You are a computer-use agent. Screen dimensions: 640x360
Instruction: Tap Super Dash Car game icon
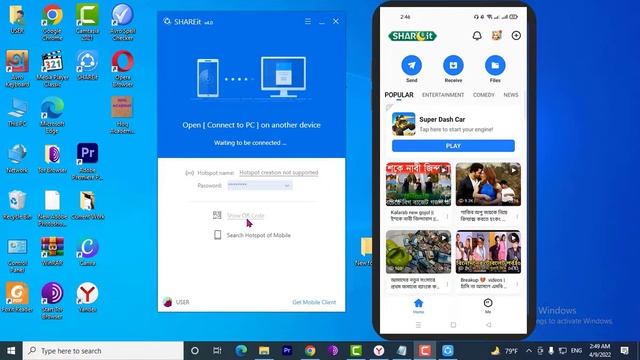coord(404,124)
